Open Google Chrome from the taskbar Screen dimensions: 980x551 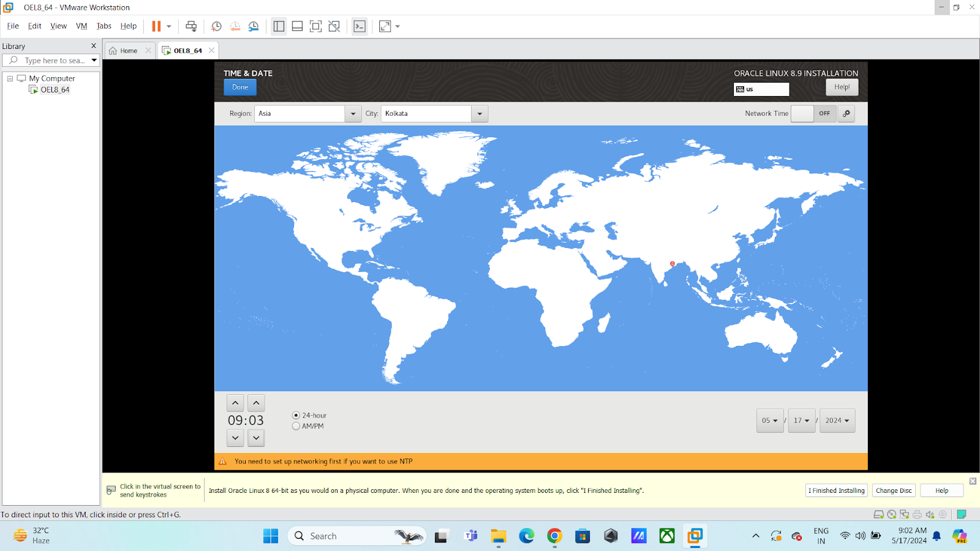point(555,536)
